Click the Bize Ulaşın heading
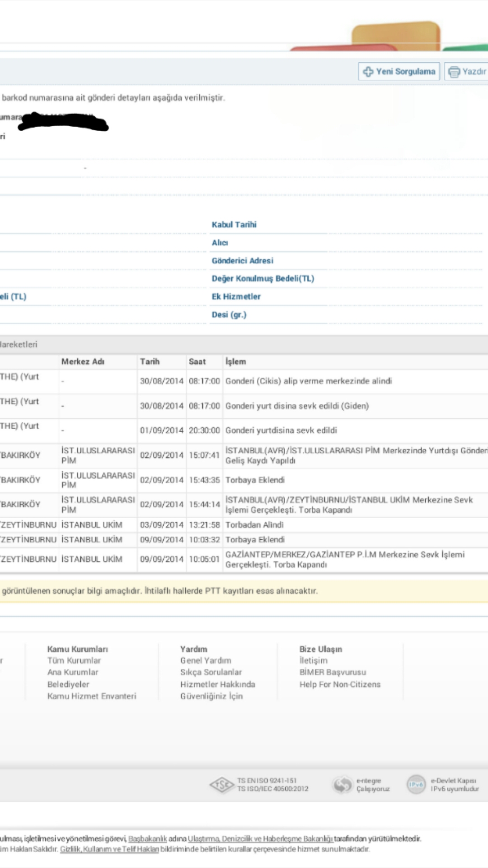Image resolution: width=488 pixels, height=868 pixels. pyautogui.click(x=320, y=649)
